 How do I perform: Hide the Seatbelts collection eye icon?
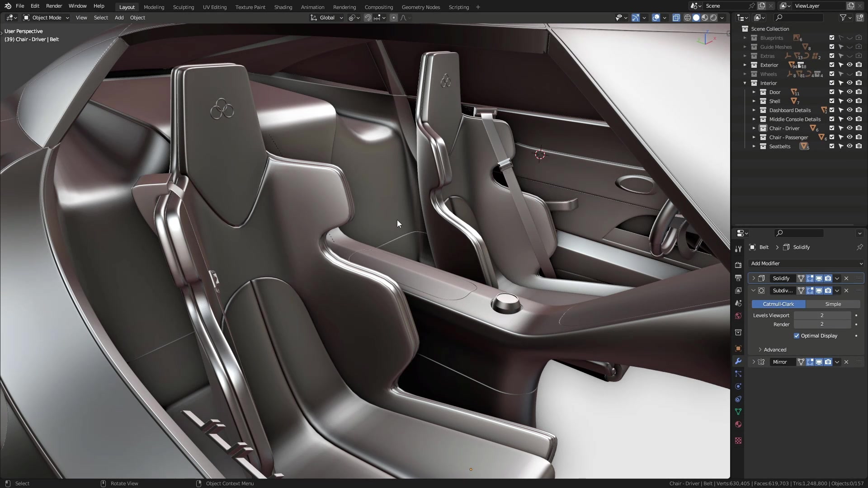click(850, 146)
